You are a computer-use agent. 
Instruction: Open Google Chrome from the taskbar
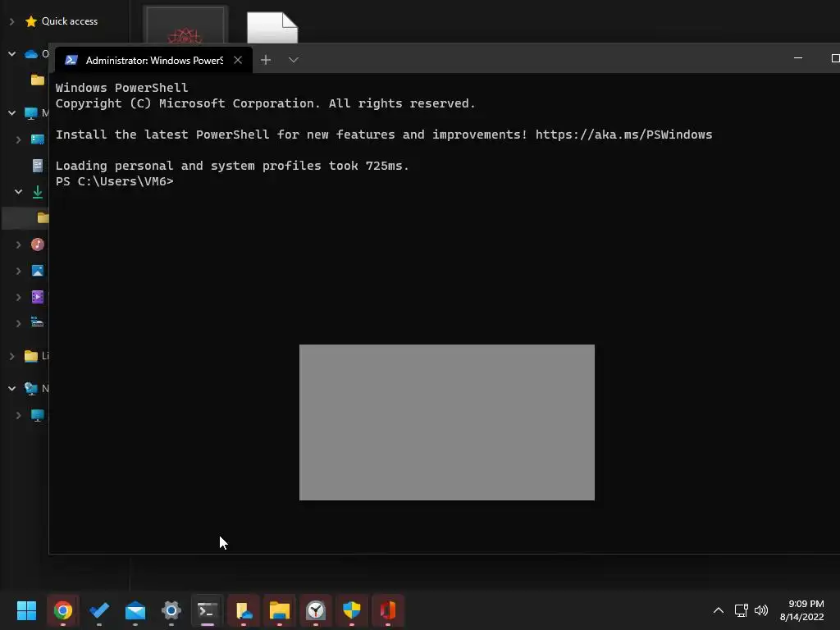(62, 610)
